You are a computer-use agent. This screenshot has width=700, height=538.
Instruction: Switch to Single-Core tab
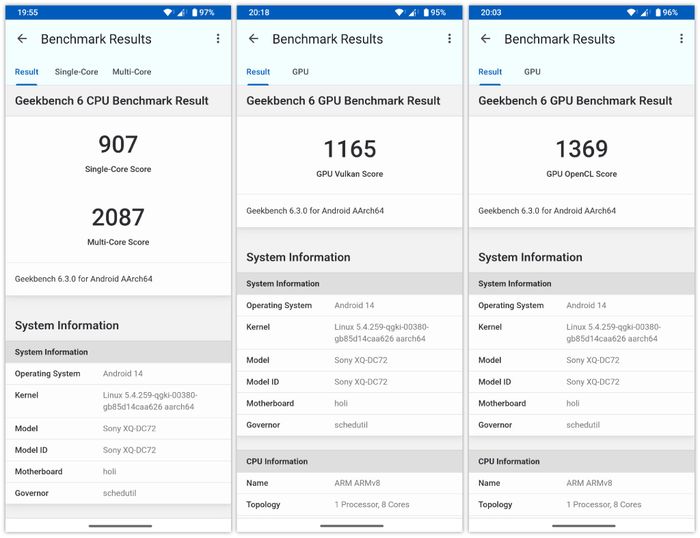(x=76, y=72)
